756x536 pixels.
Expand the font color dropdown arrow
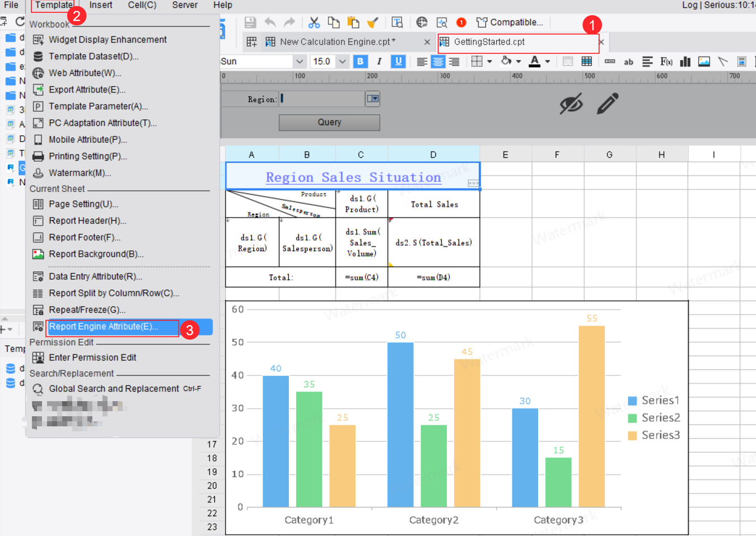548,62
